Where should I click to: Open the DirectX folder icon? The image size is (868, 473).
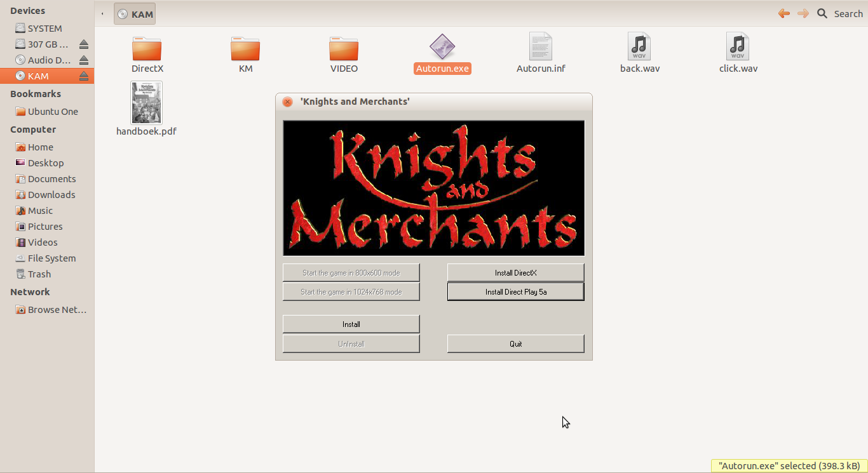pyautogui.click(x=147, y=48)
